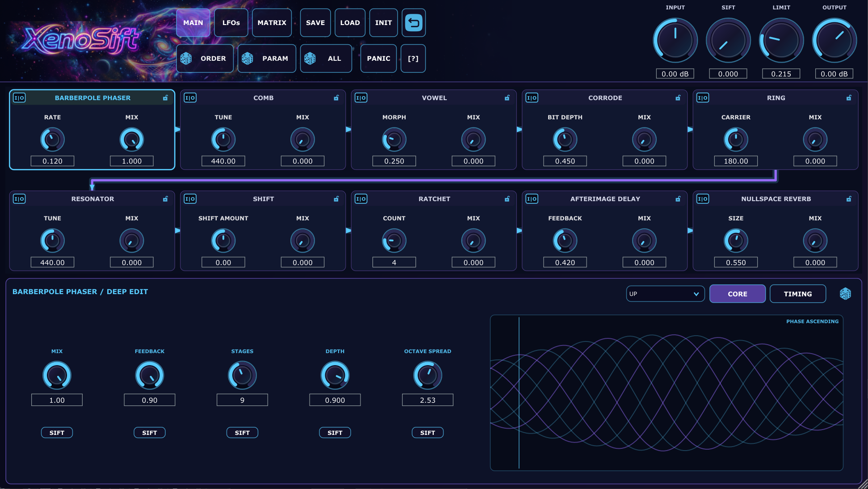Click the OUTPUT gain knob
Image resolution: width=868 pixels, height=489 pixels.
[834, 41]
